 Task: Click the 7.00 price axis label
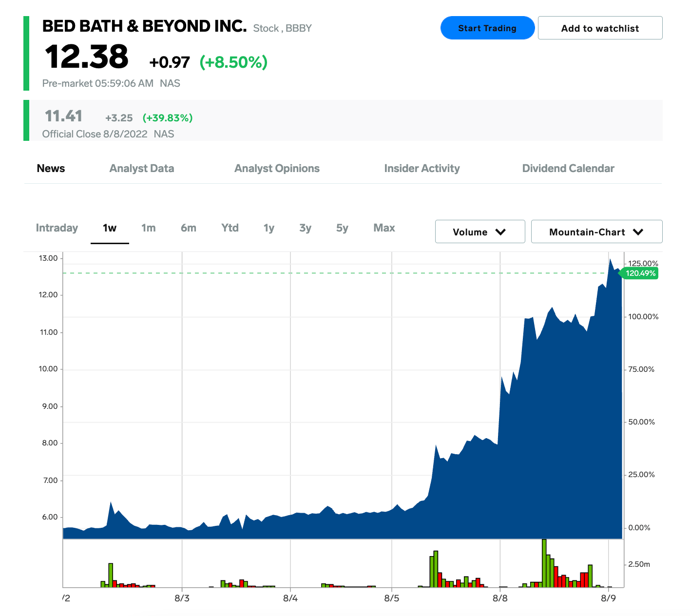(50, 481)
